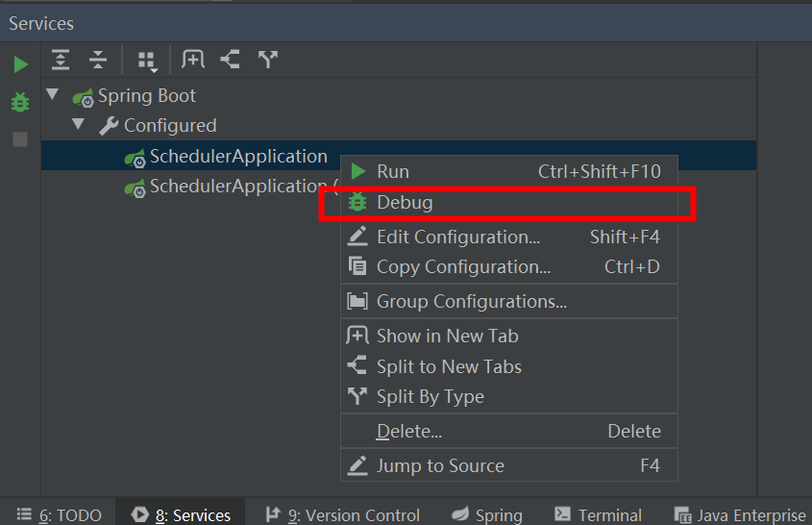Click the gray Stop square icon
812x525 pixels.
20,138
